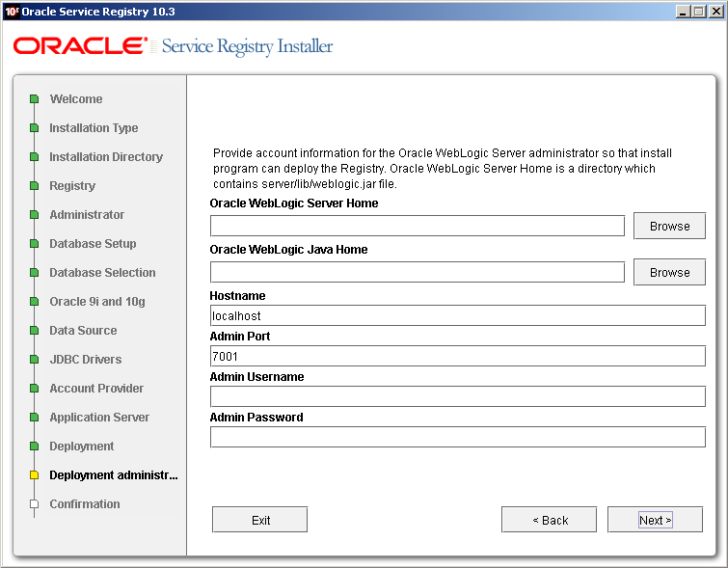Viewport: 728px width, 568px height.
Task: Select the Database Setup step
Action: [93, 243]
